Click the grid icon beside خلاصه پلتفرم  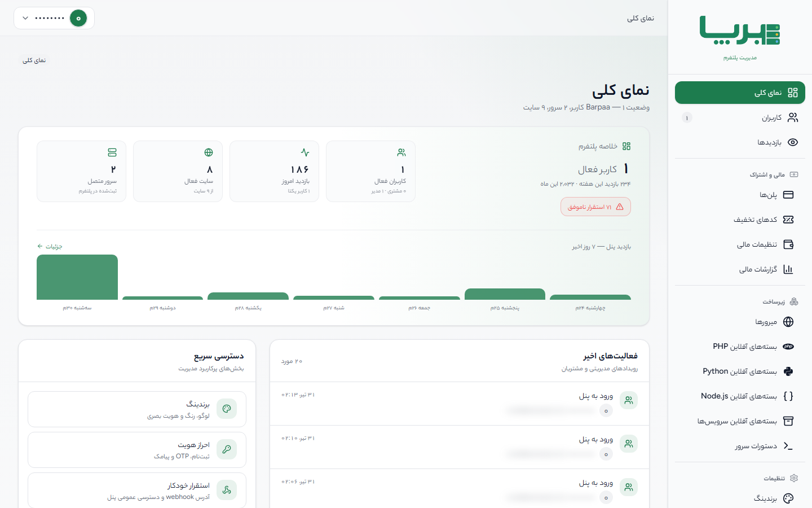[x=626, y=146]
